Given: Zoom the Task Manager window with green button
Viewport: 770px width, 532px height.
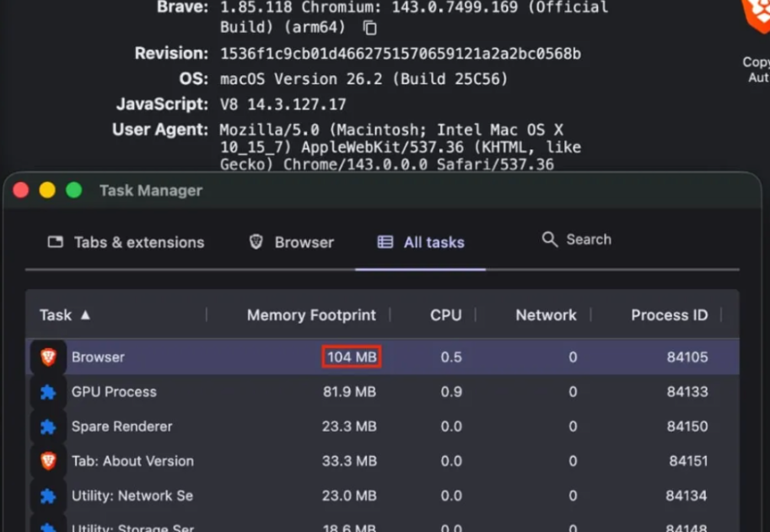Looking at the screenshot, I should click(x=73, y=191).
